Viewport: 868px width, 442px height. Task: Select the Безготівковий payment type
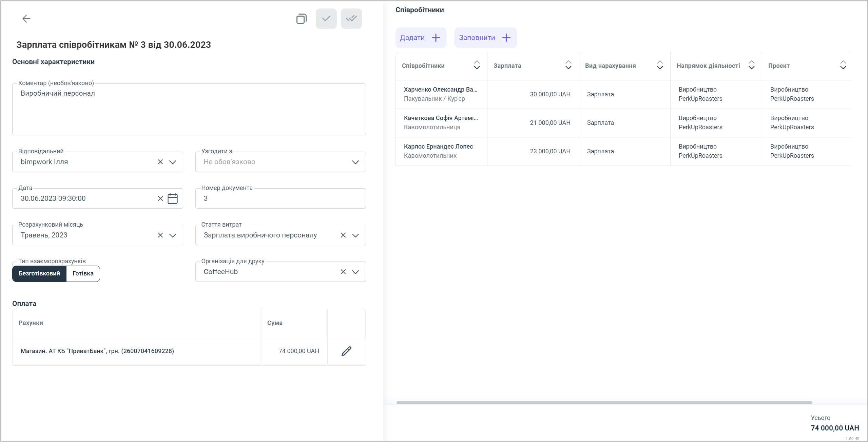39,273
